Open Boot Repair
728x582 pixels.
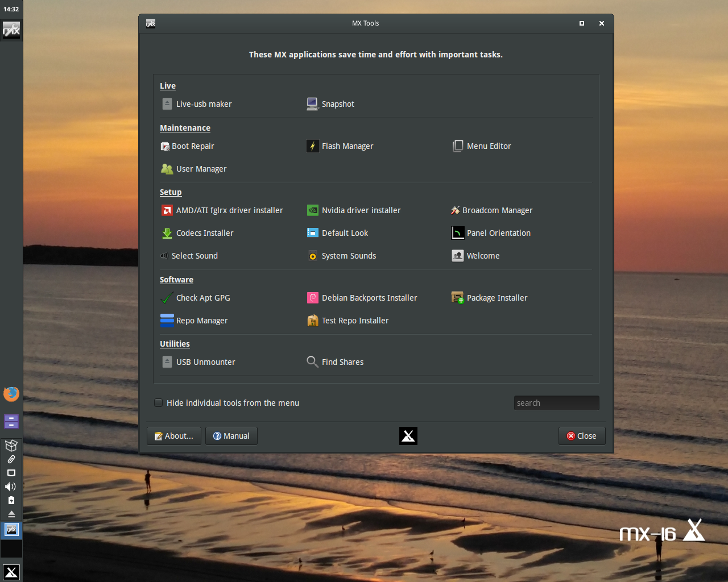(x=188, y=146)
